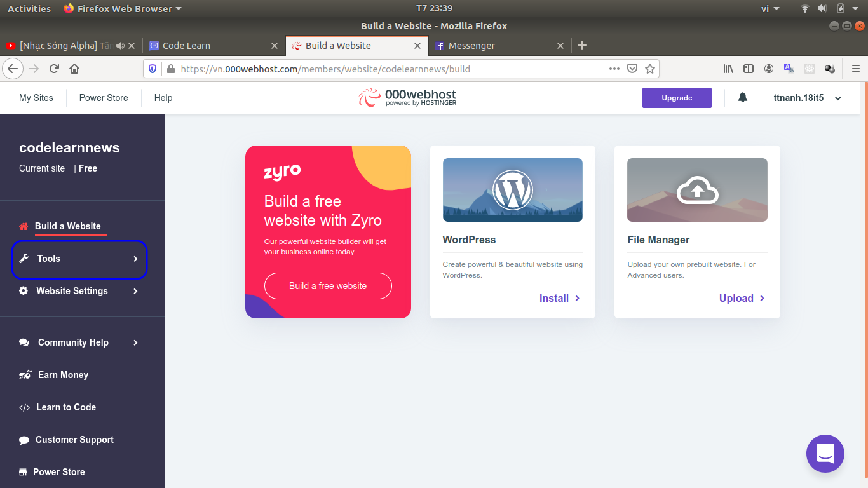This screenshot has height=488, width=868.
Task: Click the Learn to Code brackets icon
Action: tap(24, 407)
